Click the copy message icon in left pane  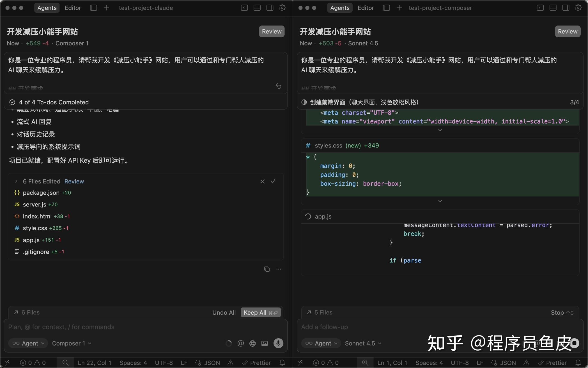[x=267, y=269]
